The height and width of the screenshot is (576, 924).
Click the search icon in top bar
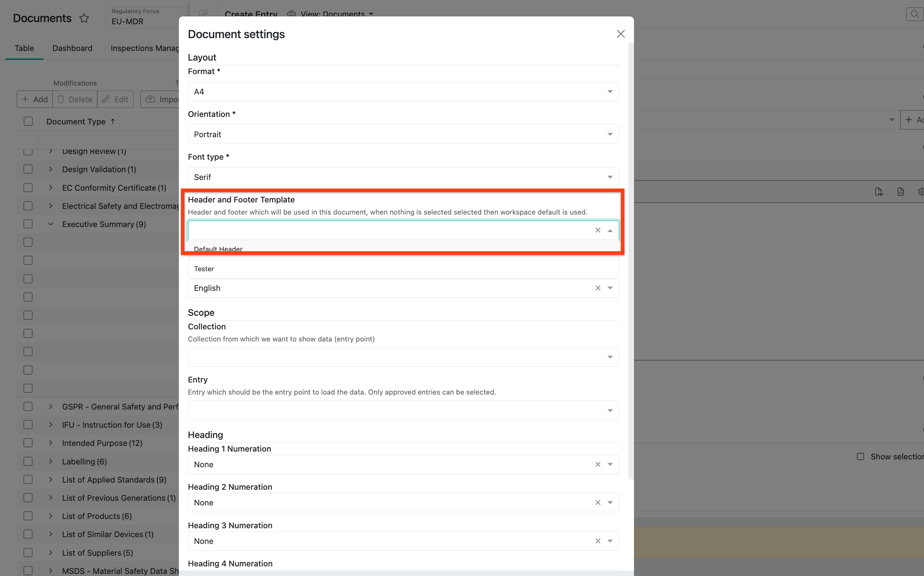click(914, 15)
